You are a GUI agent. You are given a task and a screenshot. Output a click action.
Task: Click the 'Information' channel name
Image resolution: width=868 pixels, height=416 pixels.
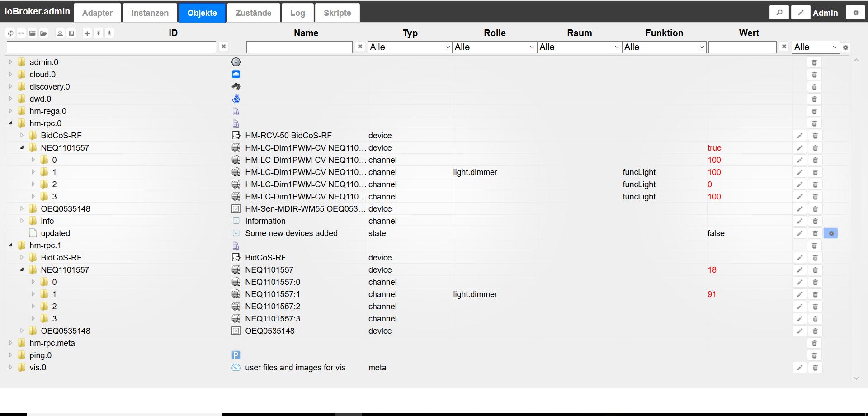265,221
